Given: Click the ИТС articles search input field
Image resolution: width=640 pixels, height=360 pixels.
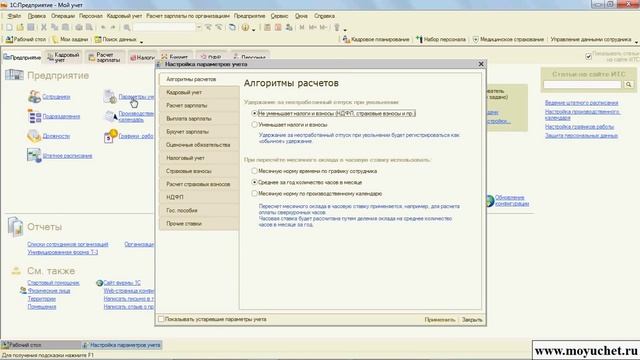Looking at the screenshot, I should [x=582, y=84].
